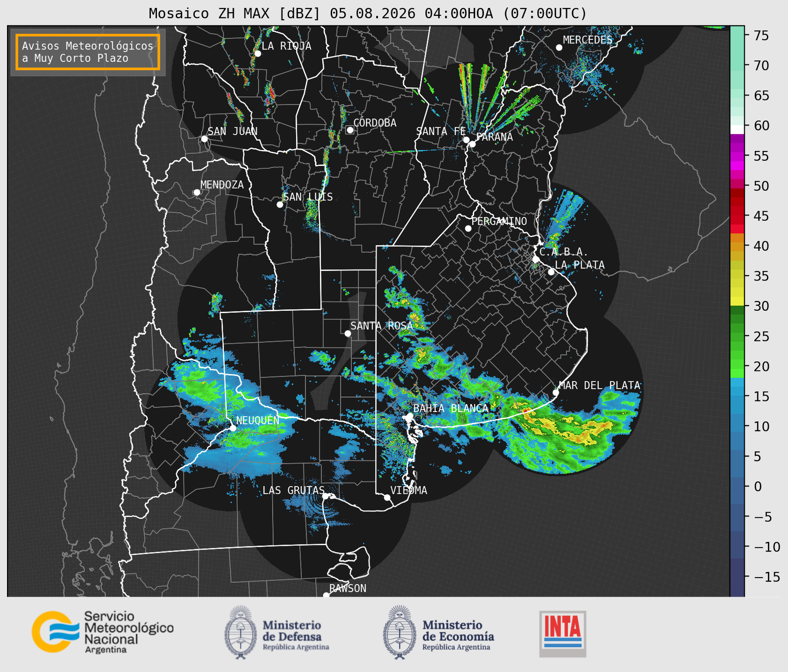Click the 60 dBZ white band on color scale

[737, 129]
